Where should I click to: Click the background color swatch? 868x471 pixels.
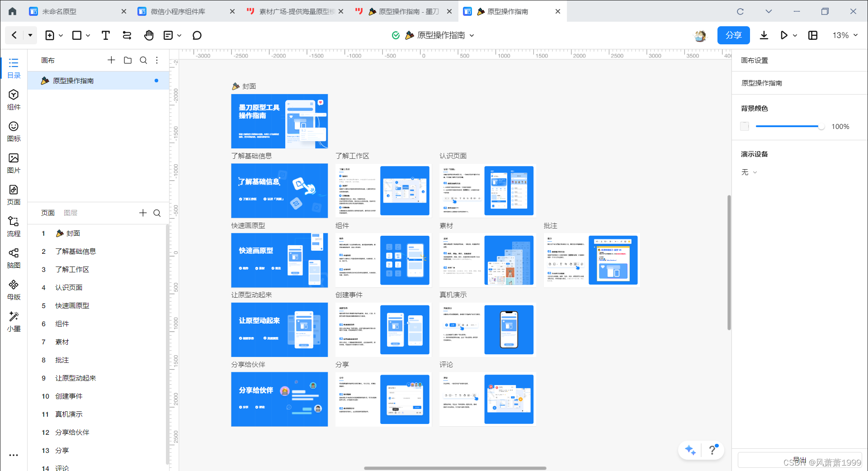coord(745,127)
